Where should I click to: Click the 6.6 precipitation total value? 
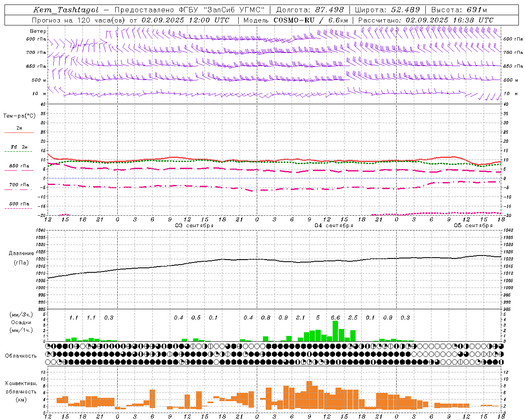336,317
